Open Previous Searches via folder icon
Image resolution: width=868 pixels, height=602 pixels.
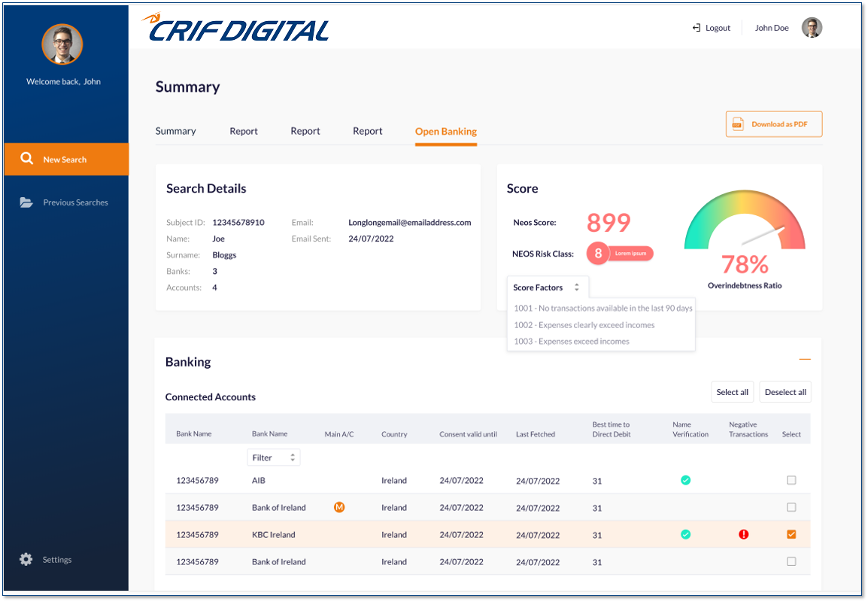(x=26, y=202)
